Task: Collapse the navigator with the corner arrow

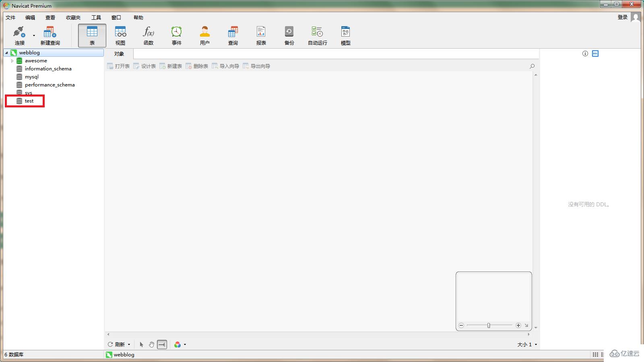Action: pos(526,325)
